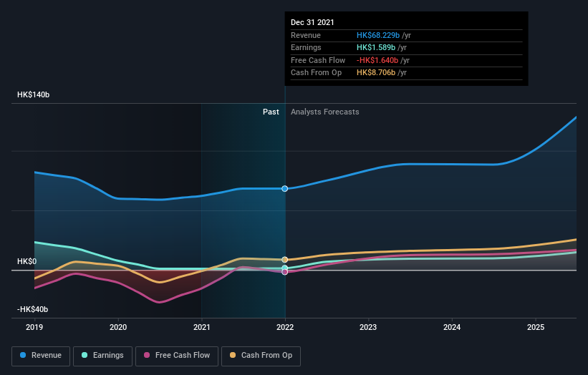588x375 pixels.
Task: Click the Revenue label in tooltip
Action: (306, 35)
